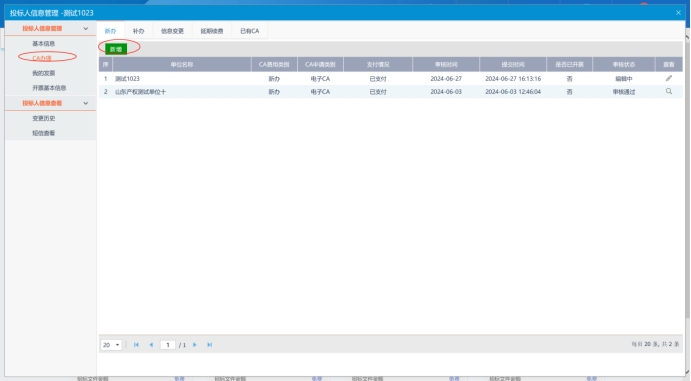
Task: Collapse the 投标人信息查看 sidebar section
Action: pyautogui.click(x=85, y=103)
